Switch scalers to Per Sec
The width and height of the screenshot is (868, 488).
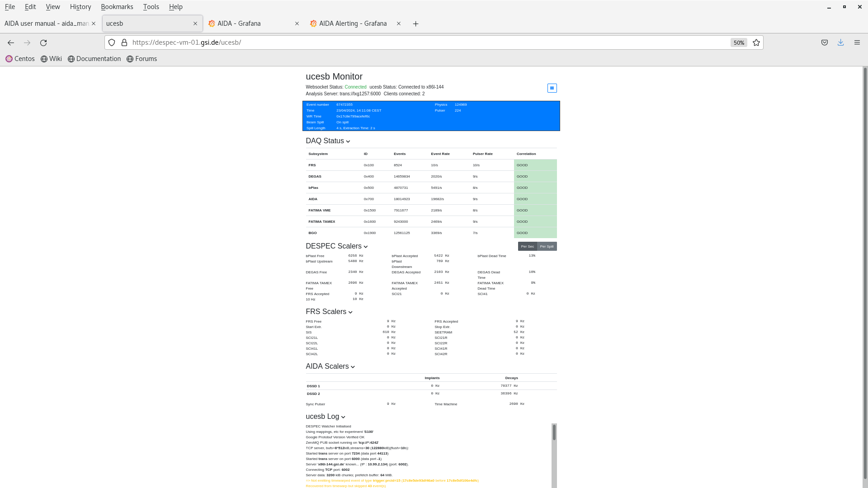click(x=527, y=246)
